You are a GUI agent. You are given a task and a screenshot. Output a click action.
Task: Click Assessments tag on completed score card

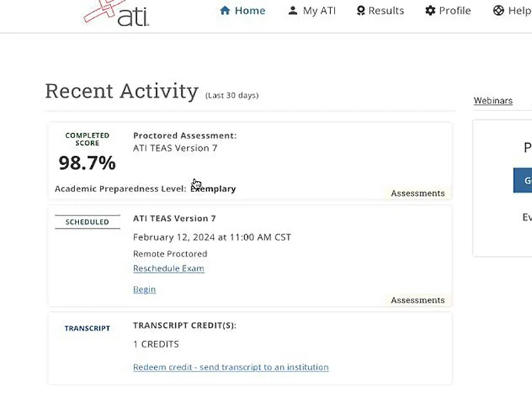click(418, 194)
